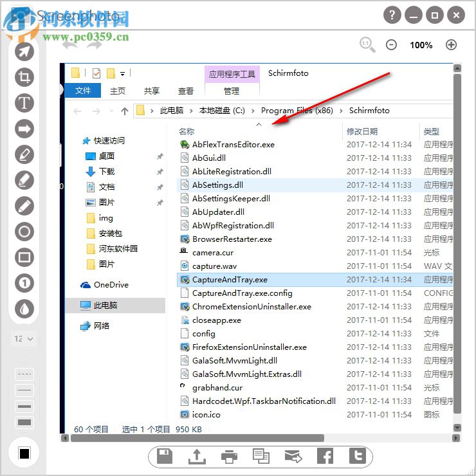Screen dimensions: 476x476
Task: Open the font size 12 dropdown
Action: pos(24,339)
